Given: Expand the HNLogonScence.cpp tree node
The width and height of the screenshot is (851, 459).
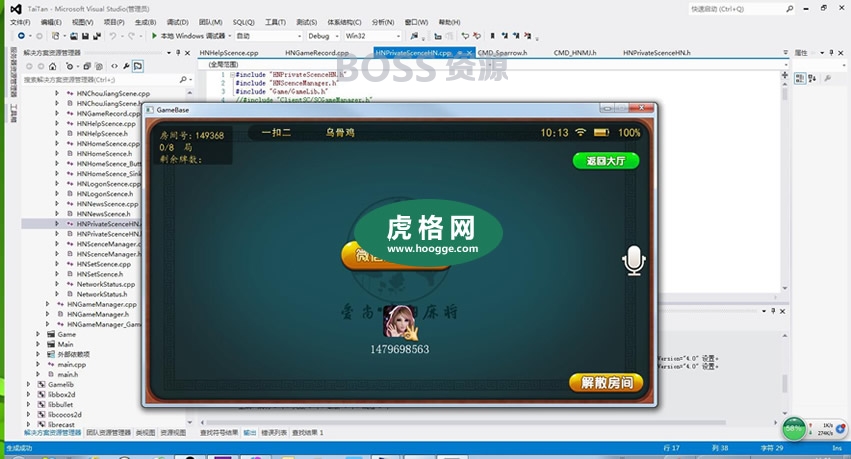Looking at the screenshot, I should (57, 184).
